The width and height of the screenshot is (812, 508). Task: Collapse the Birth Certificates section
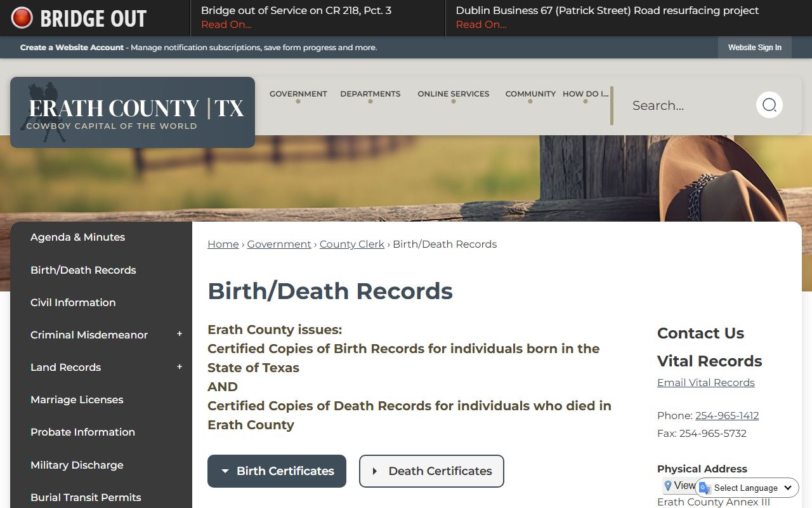click(277, 471)
